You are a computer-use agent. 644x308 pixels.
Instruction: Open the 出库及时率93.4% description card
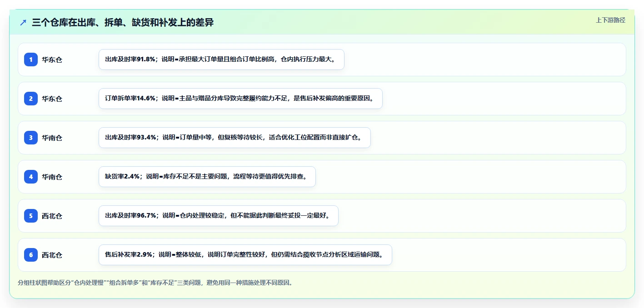tap(235, 138)
